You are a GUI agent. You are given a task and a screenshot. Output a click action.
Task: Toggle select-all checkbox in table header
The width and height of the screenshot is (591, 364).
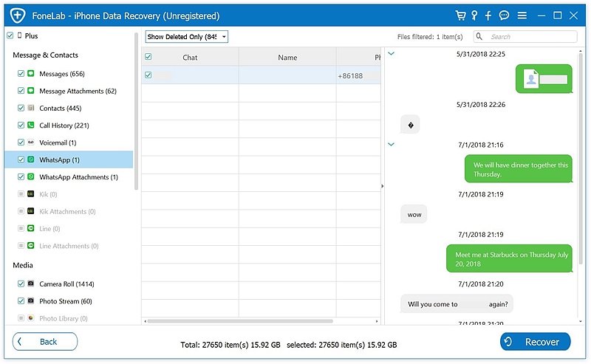(148, 57)
